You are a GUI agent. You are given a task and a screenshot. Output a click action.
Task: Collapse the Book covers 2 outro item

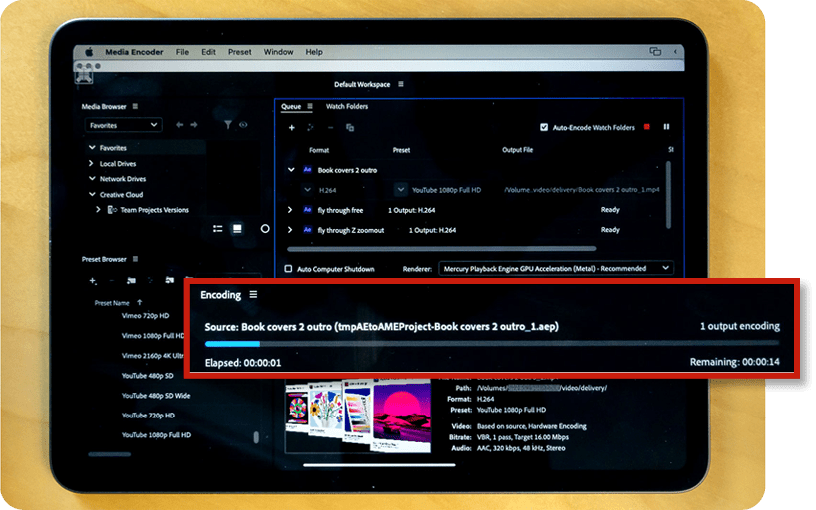pyautogui.click(x=291, y=170)
